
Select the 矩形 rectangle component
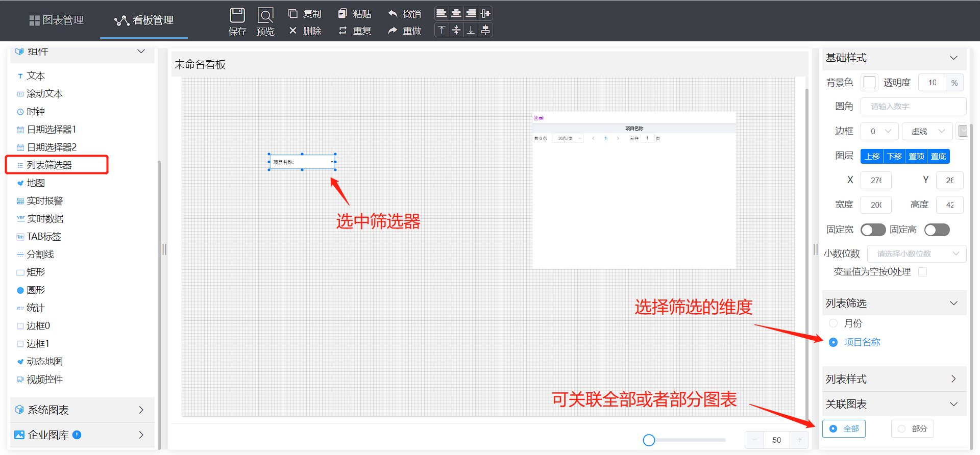[31, 272]
